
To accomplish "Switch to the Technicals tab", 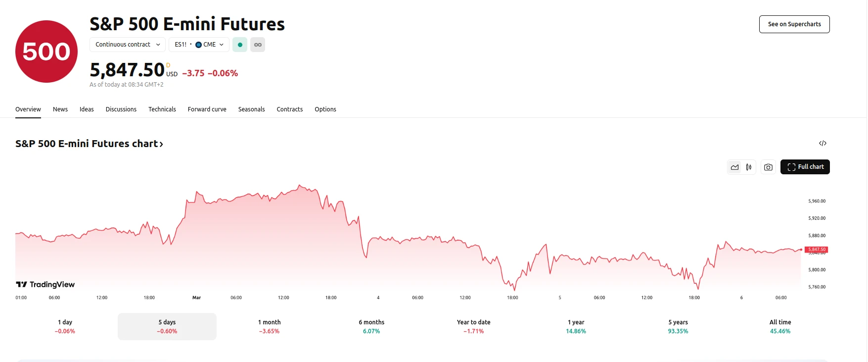I will pyautogui.click(x=162, y=109).
